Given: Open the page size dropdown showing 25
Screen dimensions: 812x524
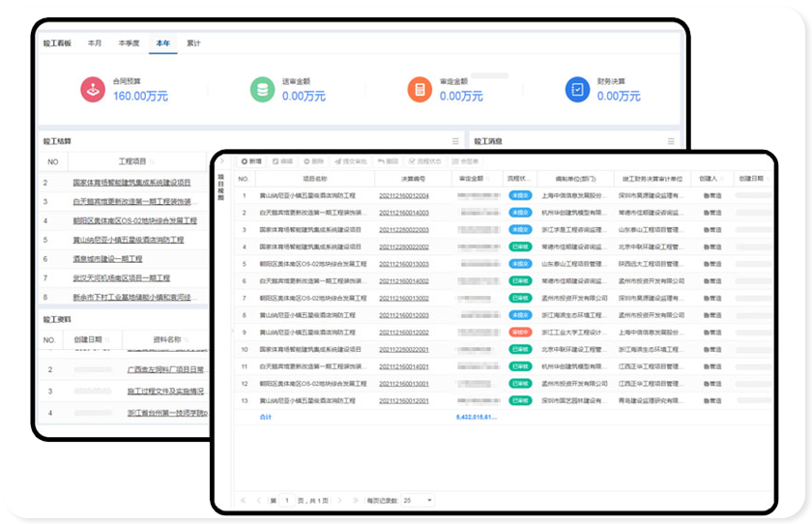Looking at the screenshot, I should coord(418,500).
